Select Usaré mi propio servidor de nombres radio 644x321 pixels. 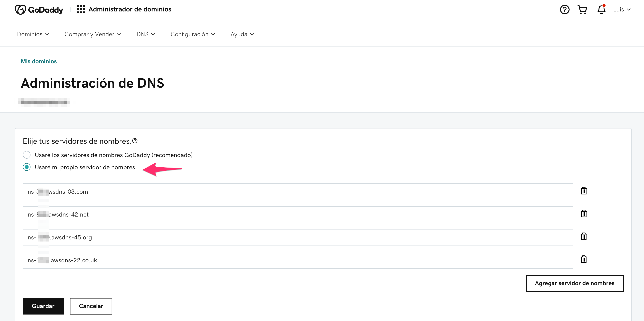[x=27, y=167]
